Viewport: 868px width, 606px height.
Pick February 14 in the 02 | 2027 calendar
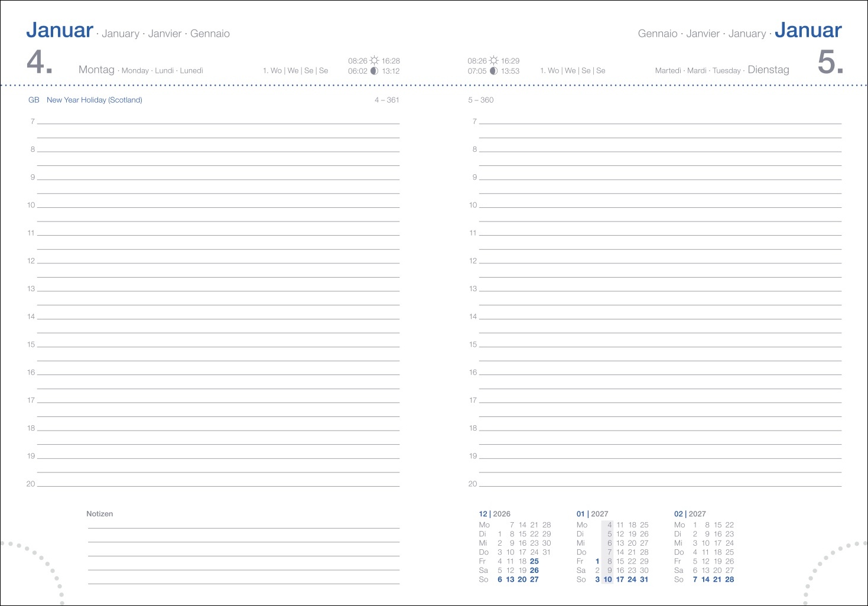click(x=705, y=579)
